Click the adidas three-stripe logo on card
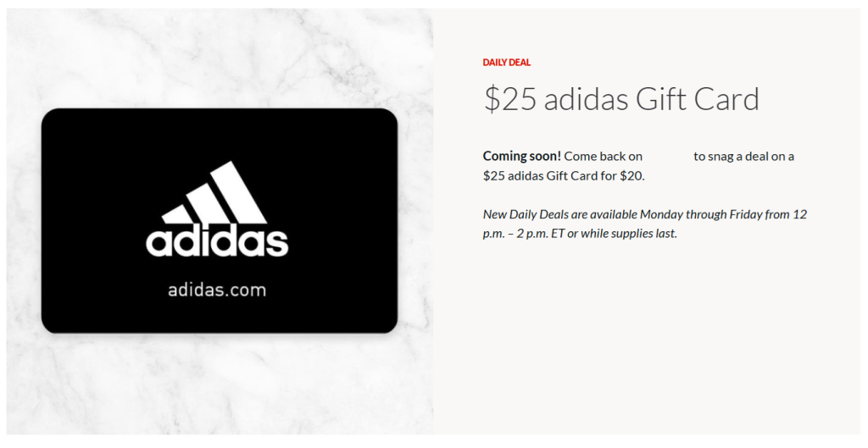This screenshot has width=868, height=448. coord(214,192)
